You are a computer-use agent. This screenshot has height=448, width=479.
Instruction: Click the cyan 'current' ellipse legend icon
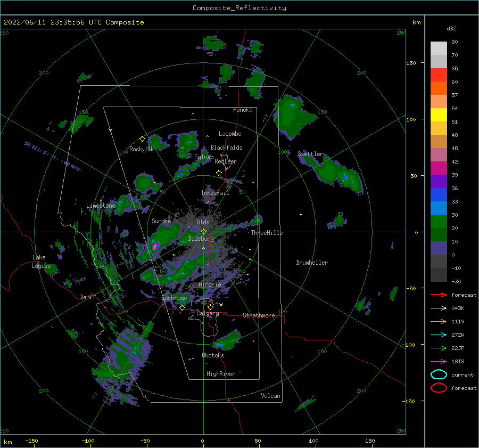439,374
